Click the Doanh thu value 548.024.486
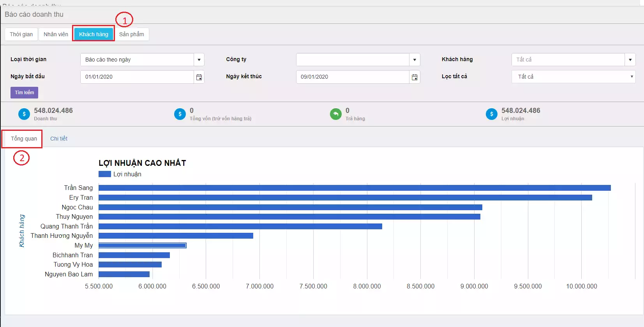Screen dimensions: 644x327 53,111
